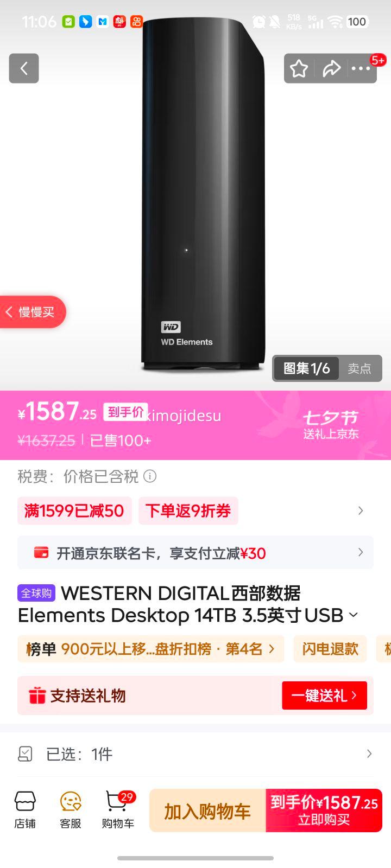Open the 店铺 store icon
This screenshot has height=868, width=391.
coord(25,810)
